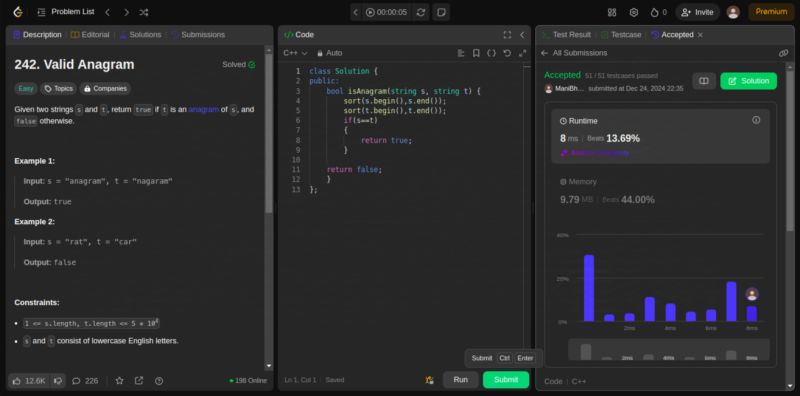The height and width of the screenshot is (396, 800).
Task: Reset code to default with the undo icon
Action: pyautogui.click(x=507, y=53)
